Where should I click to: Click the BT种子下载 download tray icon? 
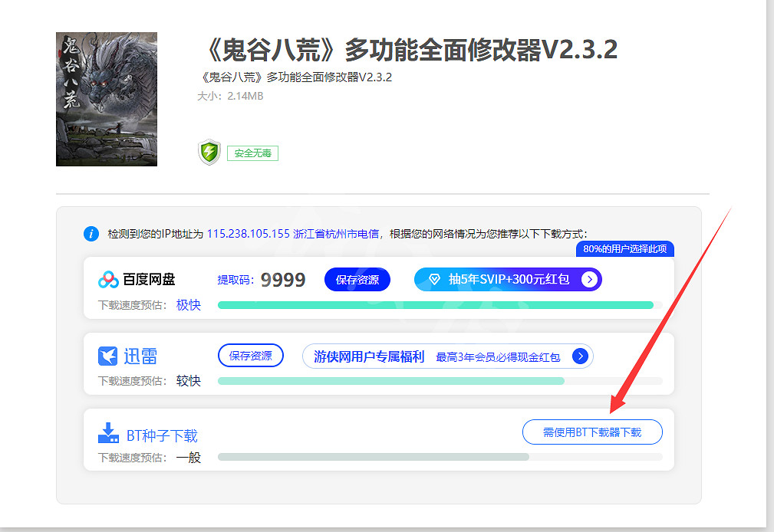click(107, 431)
